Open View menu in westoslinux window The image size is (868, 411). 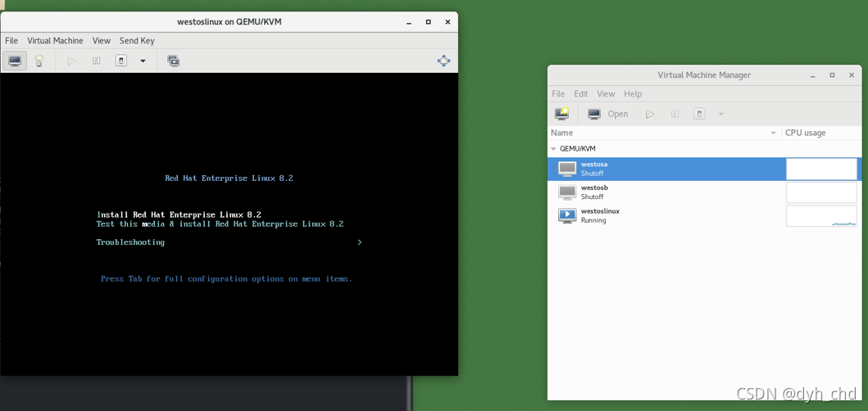(102, 40)
